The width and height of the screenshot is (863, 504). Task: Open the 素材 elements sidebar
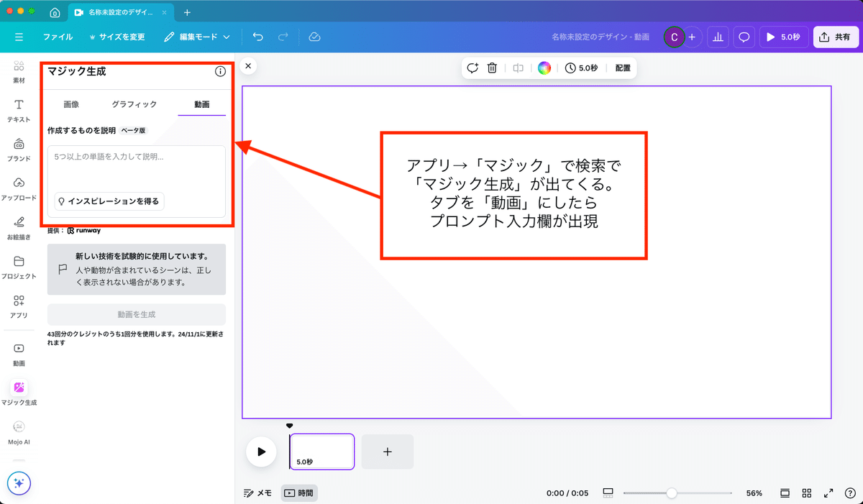[x=19, y=71]
